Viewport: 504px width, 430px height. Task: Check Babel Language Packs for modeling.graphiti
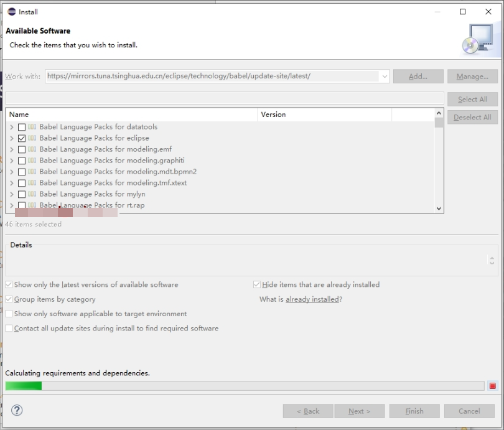pos(22,161)
